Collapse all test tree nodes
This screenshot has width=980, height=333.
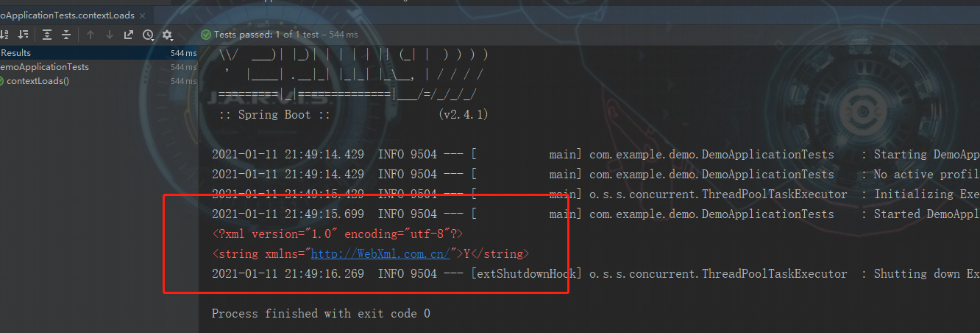click(66, 35)
